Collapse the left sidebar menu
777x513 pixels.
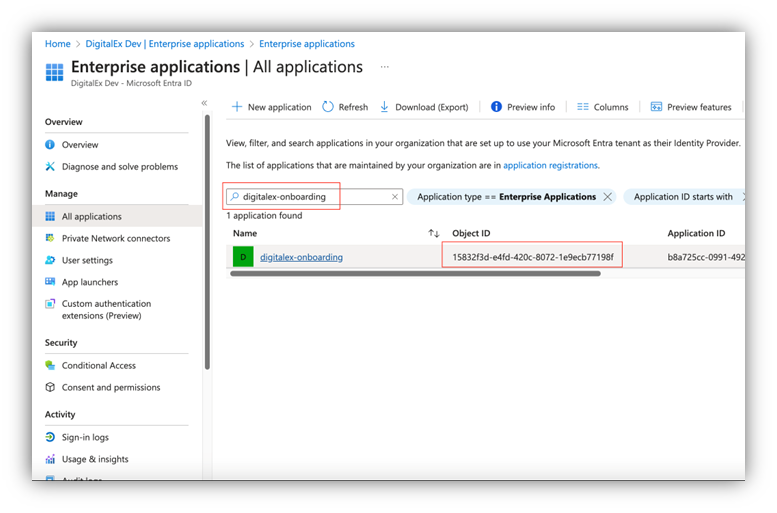point(204,103)
